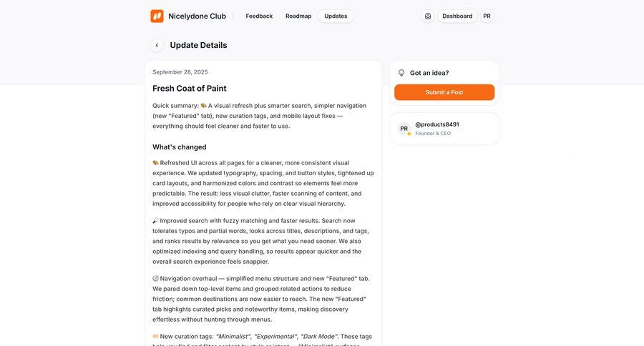
Task: Click the Fresh Coat of Paint title
Action: [x=190, y=89]
